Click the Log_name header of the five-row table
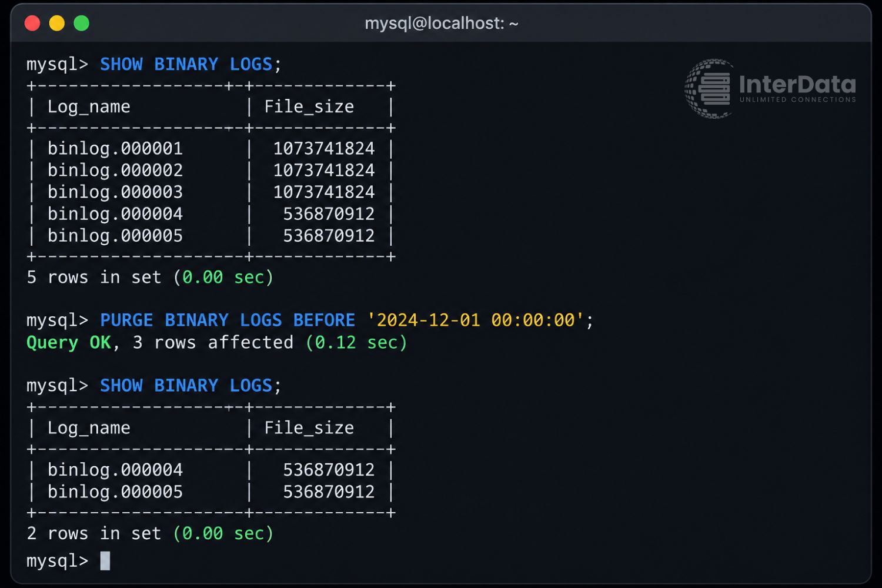 [x=89, y=106]
